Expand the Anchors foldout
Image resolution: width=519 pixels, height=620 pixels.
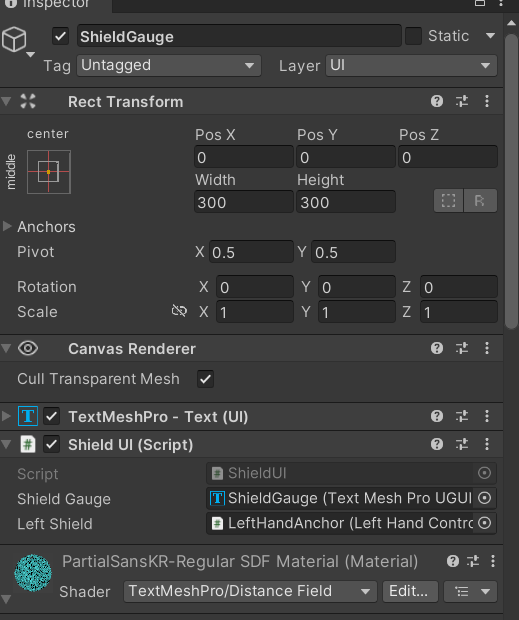pos(6,226)
